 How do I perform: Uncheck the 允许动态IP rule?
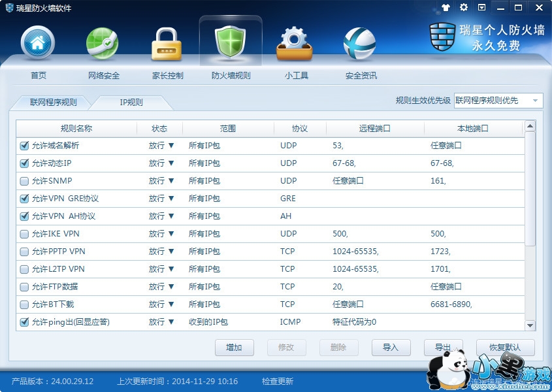(x=24, y=163)
